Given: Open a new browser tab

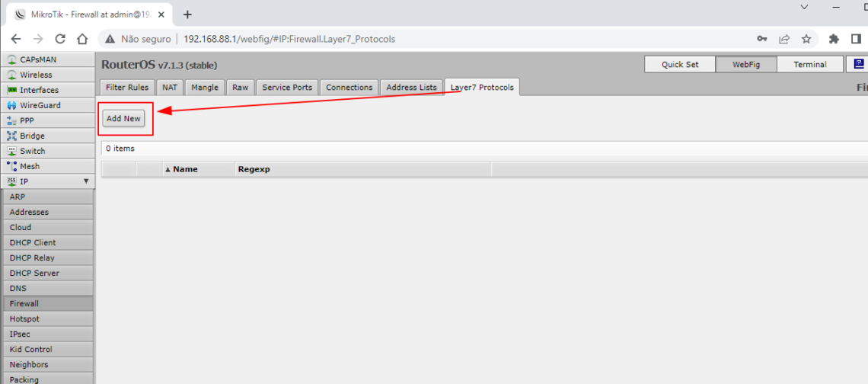Looking at the screenshot, I should 187,14.
